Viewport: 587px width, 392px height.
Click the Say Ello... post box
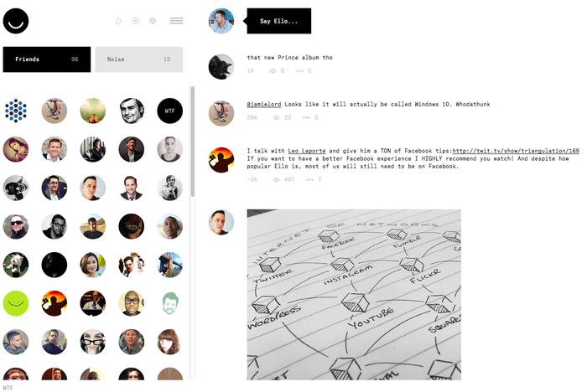point(279,21)
